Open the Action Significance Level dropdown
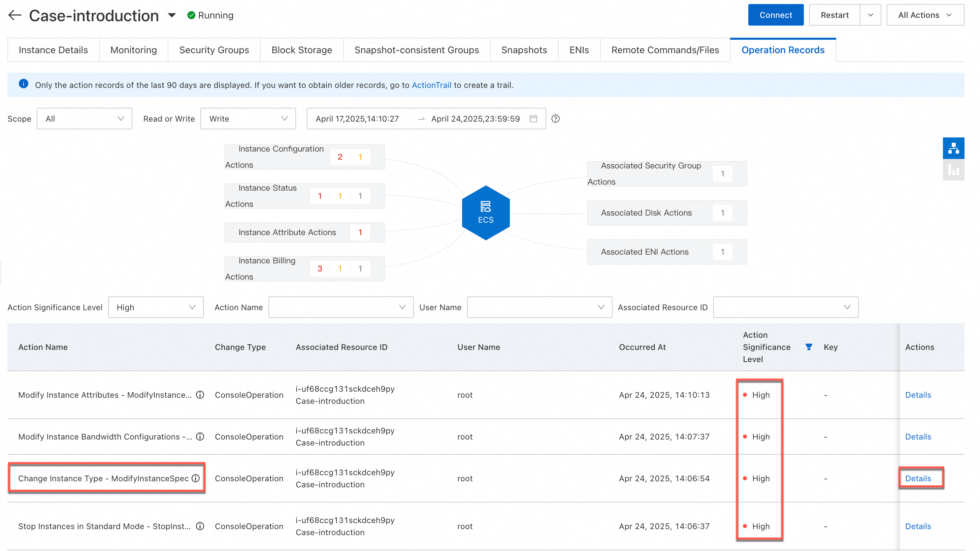The height and width of the screenshot is (551, 980). (x=156, y=307)
